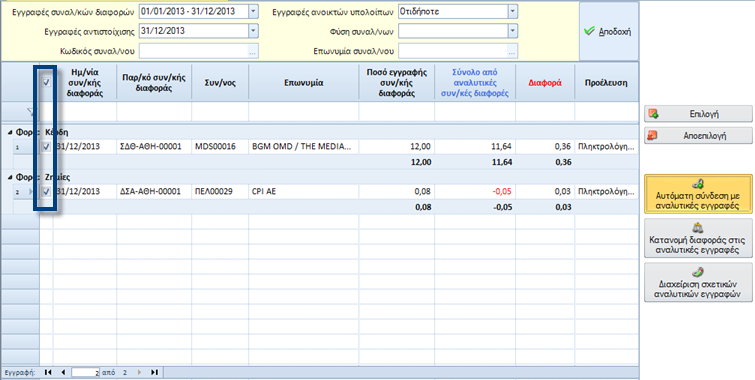The height and width of the screenshot is (380, 755).
Task: Go to first record in navigator
Action: point(49,372)
